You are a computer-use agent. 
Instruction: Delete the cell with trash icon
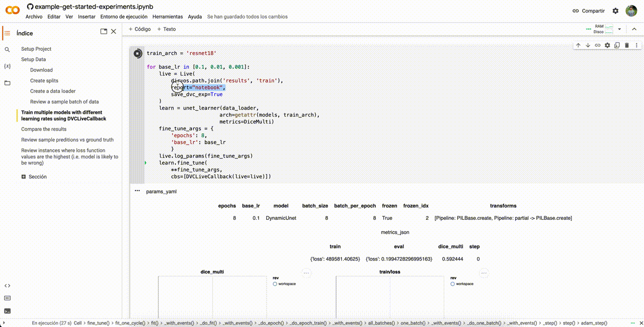(x=626, y=45)
